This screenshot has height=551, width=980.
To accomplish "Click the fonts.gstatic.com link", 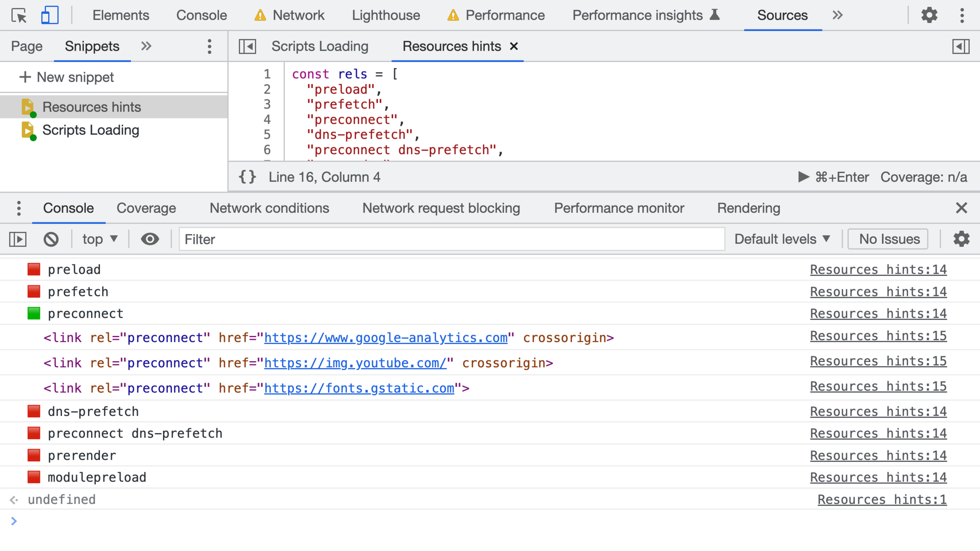I will 359,388.
